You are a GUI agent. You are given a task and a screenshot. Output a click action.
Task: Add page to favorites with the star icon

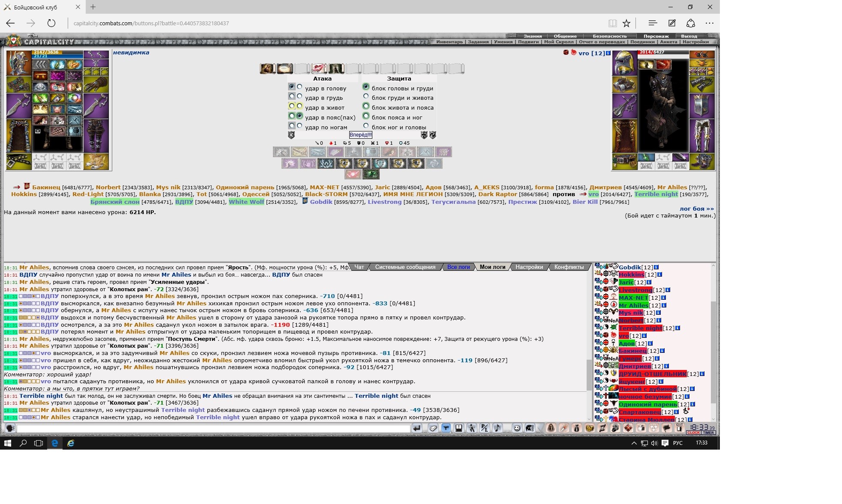[626, 23]
